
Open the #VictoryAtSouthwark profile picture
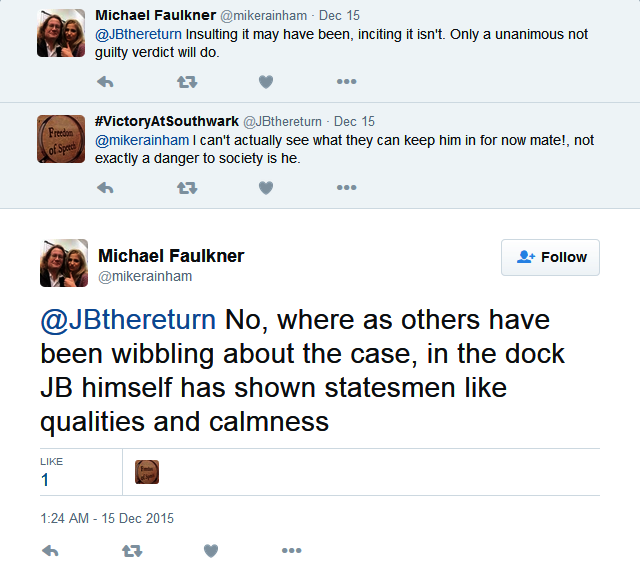[x=61, y=138]
